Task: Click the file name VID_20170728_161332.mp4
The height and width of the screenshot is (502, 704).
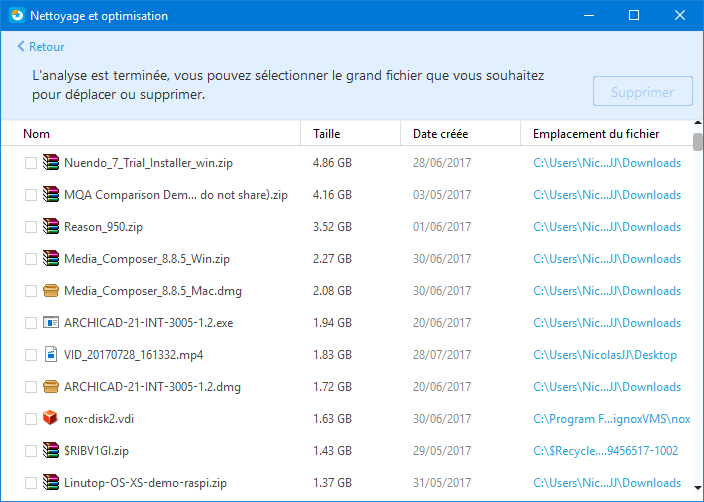Action: pyautogui.click(x=133, y=355)
